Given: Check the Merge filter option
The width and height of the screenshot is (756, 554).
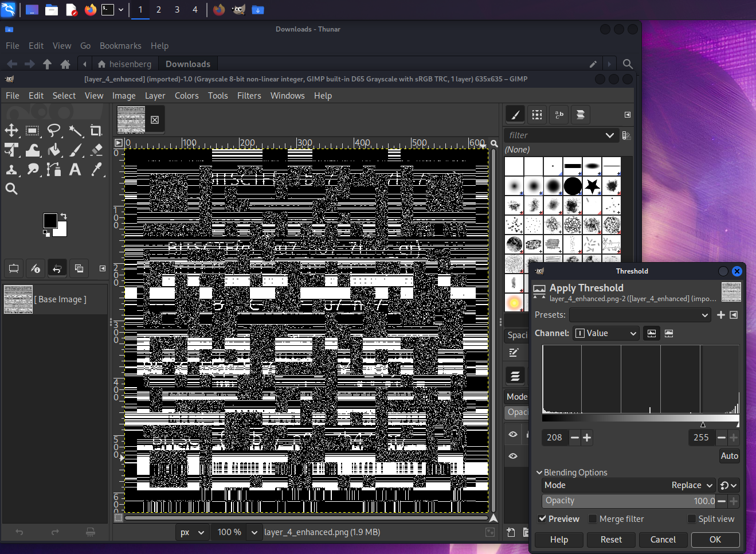Looking at the screenshot, I should 594,518.
